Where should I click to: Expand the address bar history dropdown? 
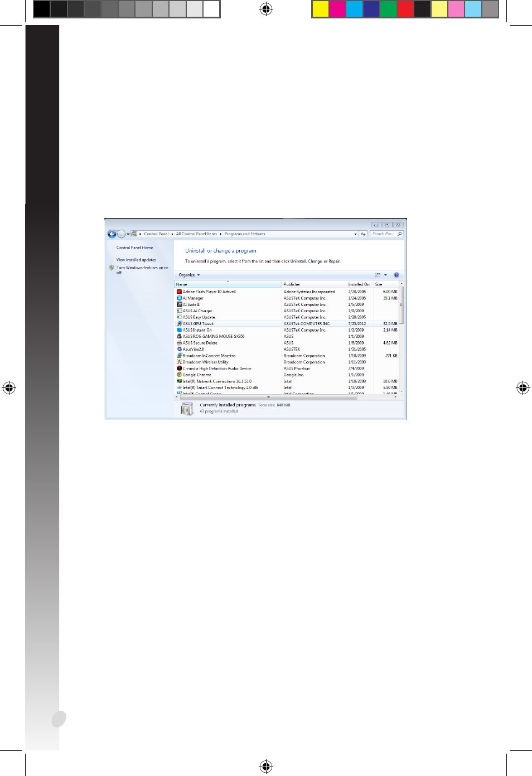coord(356,234)
